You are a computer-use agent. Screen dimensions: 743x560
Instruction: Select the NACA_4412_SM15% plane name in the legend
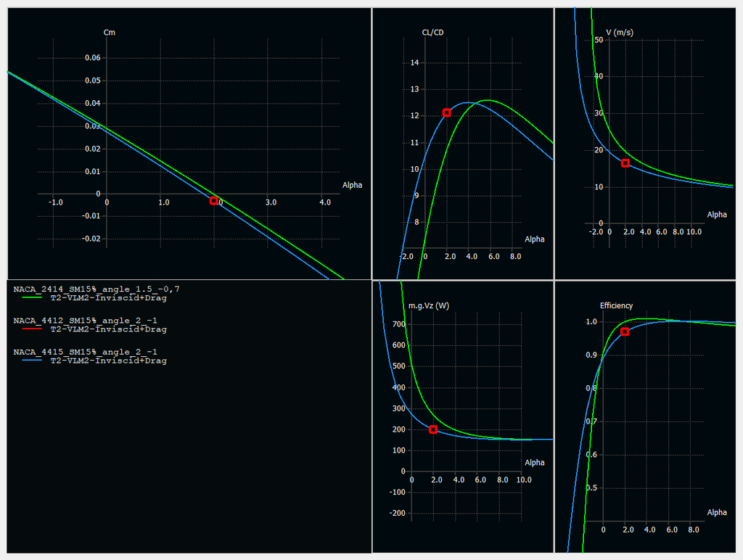[x=85, y=320]
